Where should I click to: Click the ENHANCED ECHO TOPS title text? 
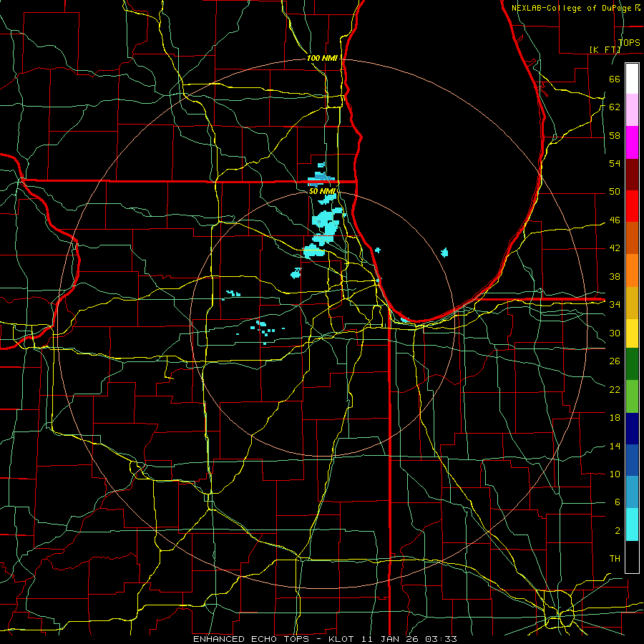[250, 639]
